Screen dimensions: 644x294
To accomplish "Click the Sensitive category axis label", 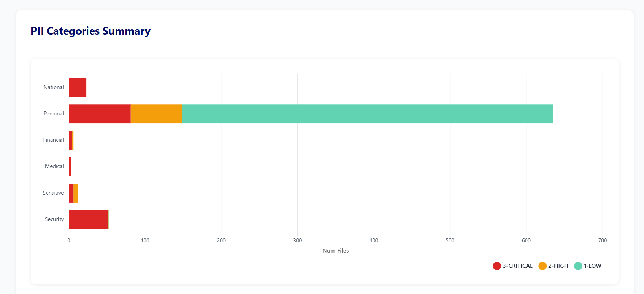I will [x=53, y=193].
